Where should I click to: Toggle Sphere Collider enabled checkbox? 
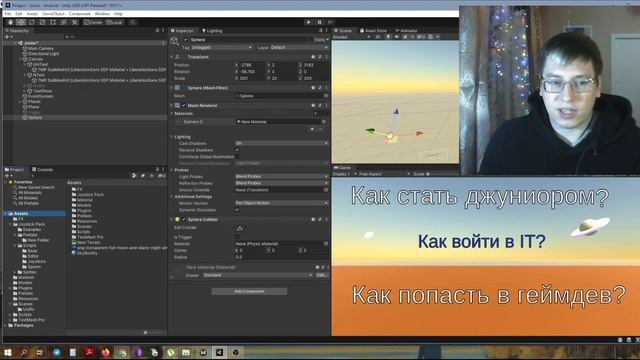pos(184,220)
